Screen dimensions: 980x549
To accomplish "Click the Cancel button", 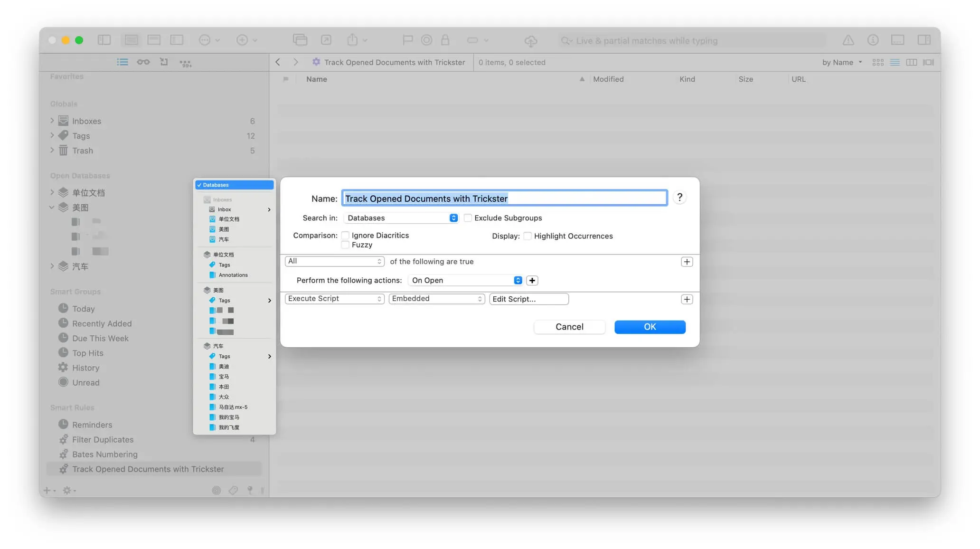I will (569, 327).
